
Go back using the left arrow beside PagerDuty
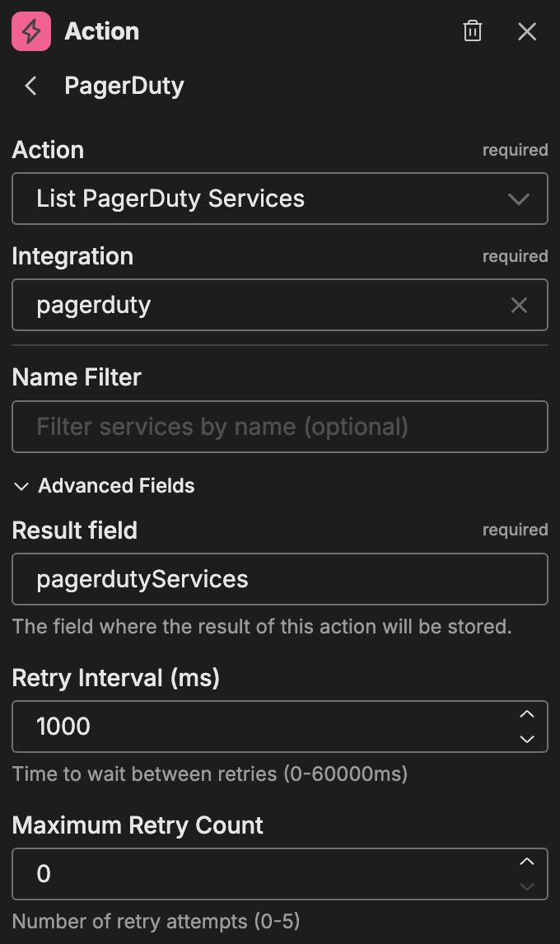[30, 86]
